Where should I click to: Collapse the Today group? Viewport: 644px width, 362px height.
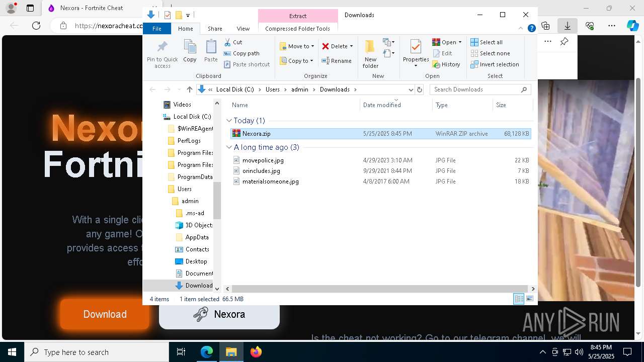coord(229,121)
